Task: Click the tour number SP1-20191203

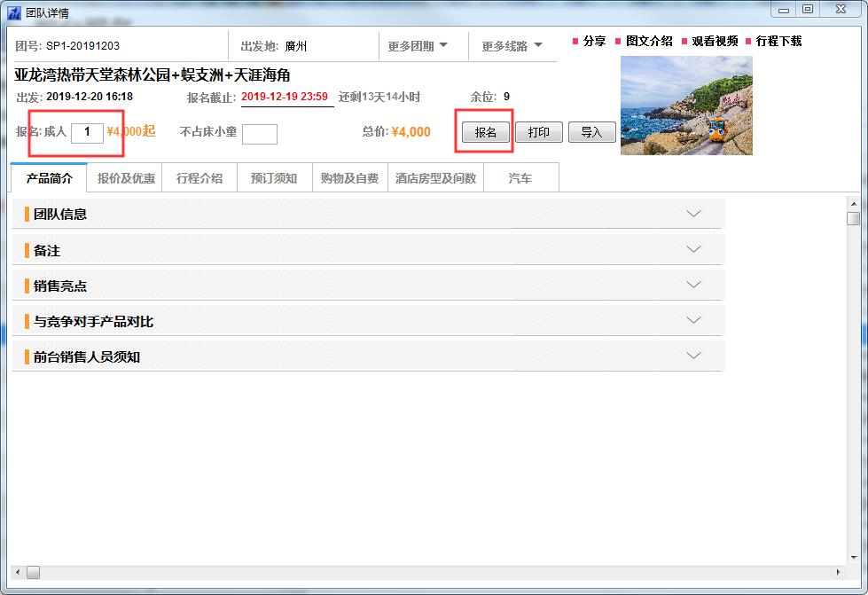Action: pos(82,46)
